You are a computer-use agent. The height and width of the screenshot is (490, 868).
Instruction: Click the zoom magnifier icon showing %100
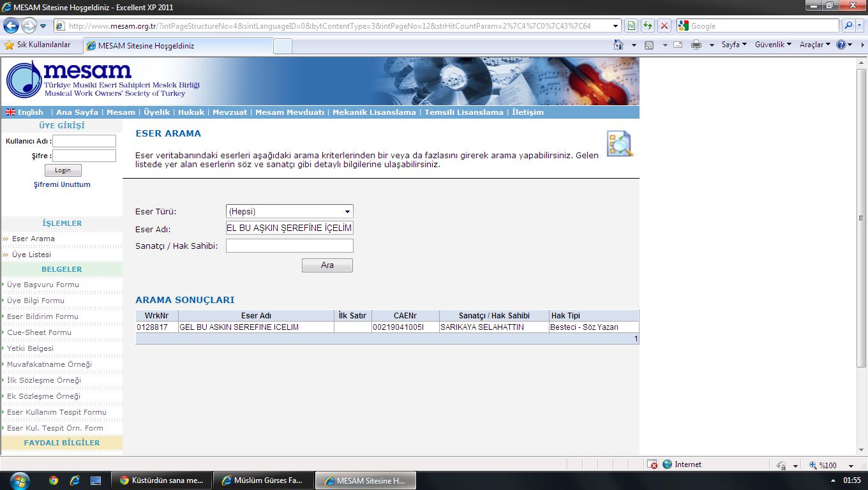click(x=813, y=465)
